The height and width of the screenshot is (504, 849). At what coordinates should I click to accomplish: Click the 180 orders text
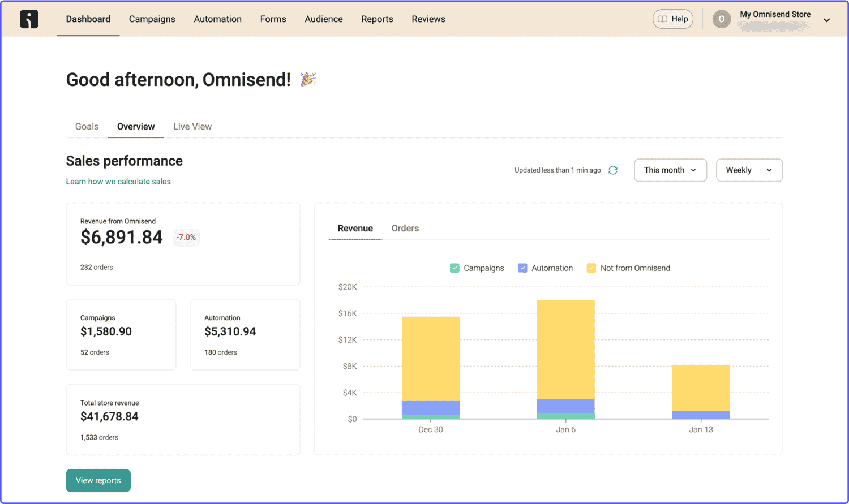tap(221, 352)
